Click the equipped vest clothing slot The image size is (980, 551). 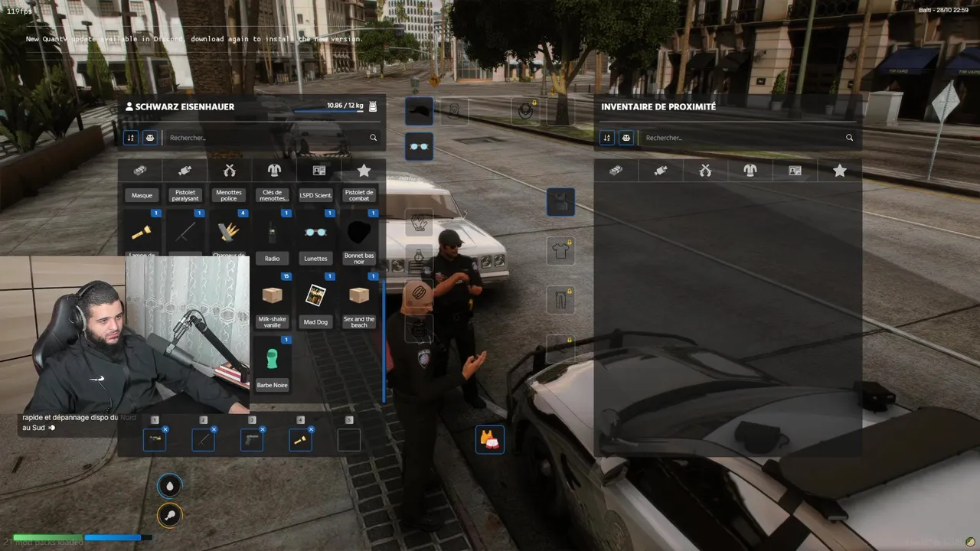560,202
